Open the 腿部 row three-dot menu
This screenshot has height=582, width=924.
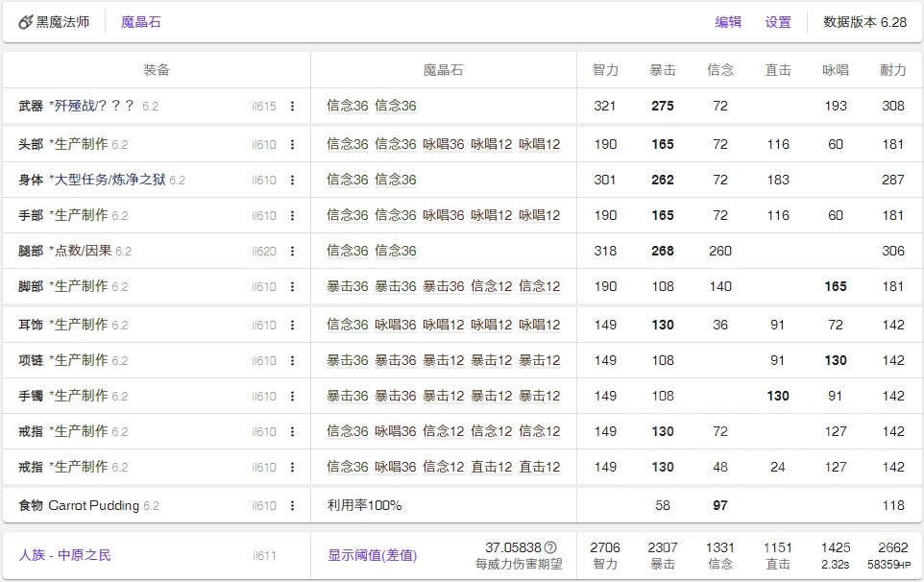[293, 252]
